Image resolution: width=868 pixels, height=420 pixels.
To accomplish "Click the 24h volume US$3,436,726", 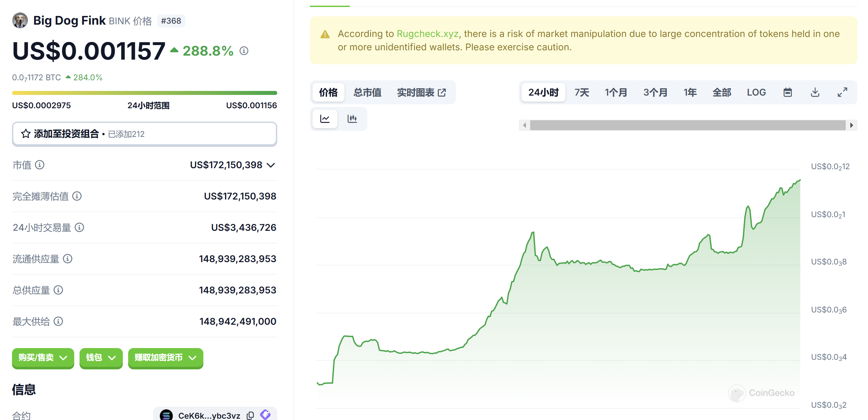I will [x=244, y=227].
